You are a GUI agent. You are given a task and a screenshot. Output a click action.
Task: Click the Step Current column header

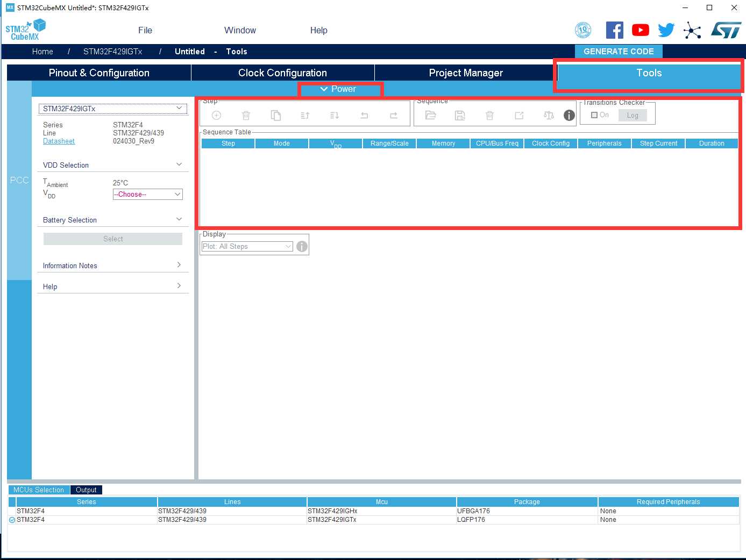coord(658,143)
